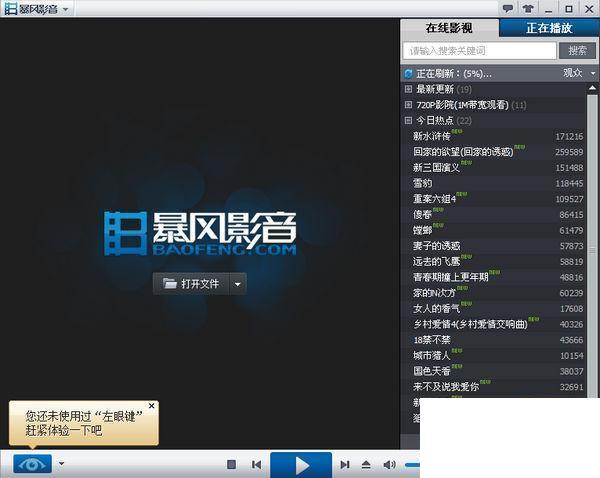Open the skin (shirt) icon
This screenshot has width=600, height=478.
point(528,8)
